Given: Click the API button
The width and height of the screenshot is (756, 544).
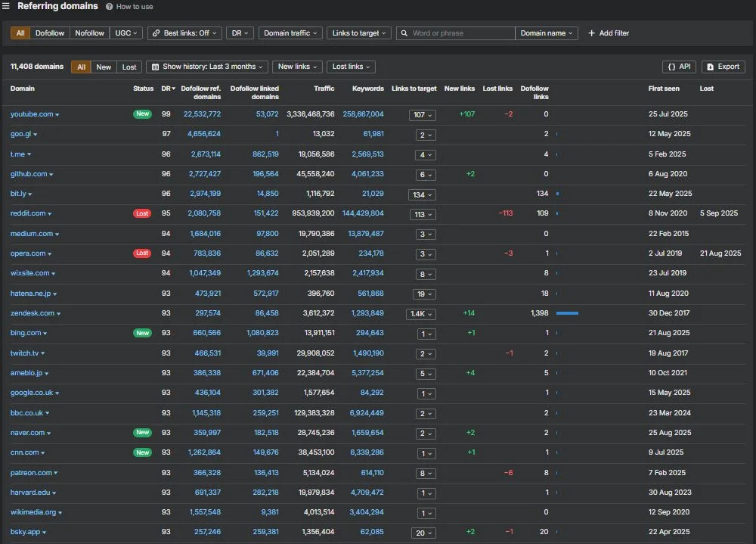Looking at the screenshot, I should [x=679, y=67].
